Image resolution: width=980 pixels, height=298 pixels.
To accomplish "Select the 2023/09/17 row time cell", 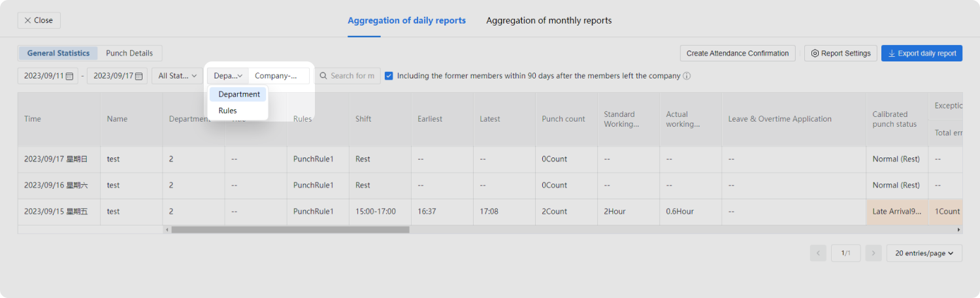I will (x=59, y=159).
